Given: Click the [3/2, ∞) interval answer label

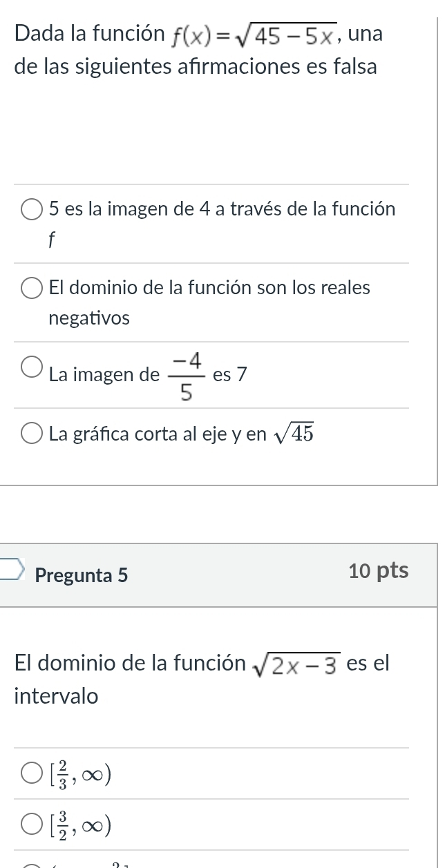Looking at the screenshot, I should pos(81,823).
